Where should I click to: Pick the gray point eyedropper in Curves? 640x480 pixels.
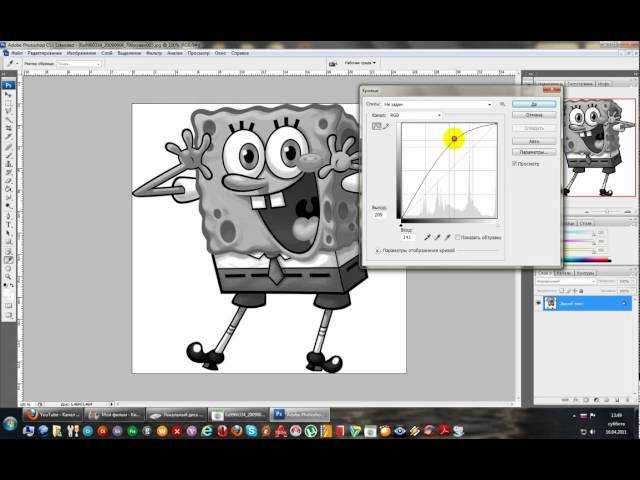click(438, 237)
